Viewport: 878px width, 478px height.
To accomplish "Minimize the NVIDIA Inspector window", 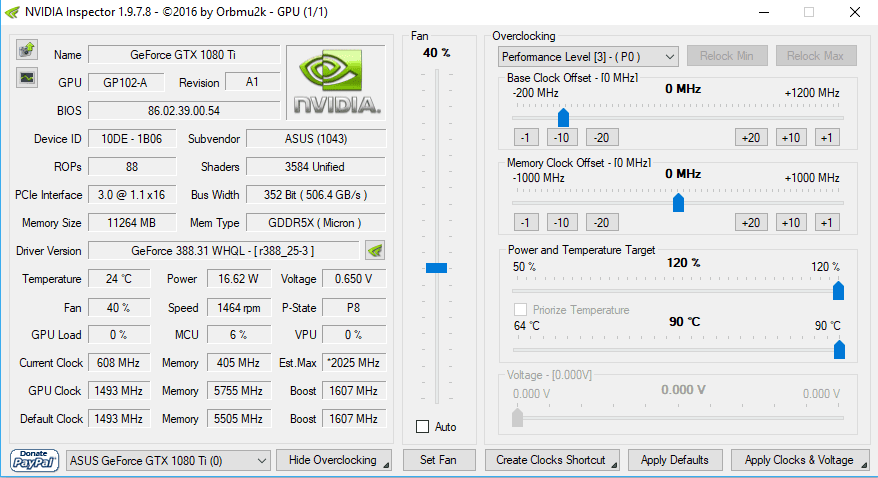I will (765, 12).
